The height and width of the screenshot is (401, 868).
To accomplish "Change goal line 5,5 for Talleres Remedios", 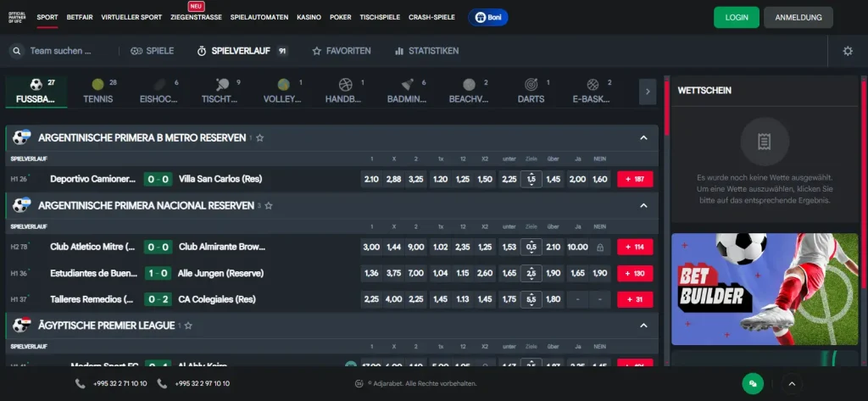I will coord(531,299).
